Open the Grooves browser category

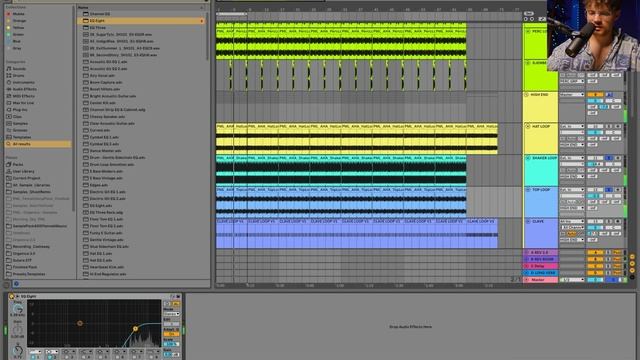pyautogui.click(x=17, y=130)
